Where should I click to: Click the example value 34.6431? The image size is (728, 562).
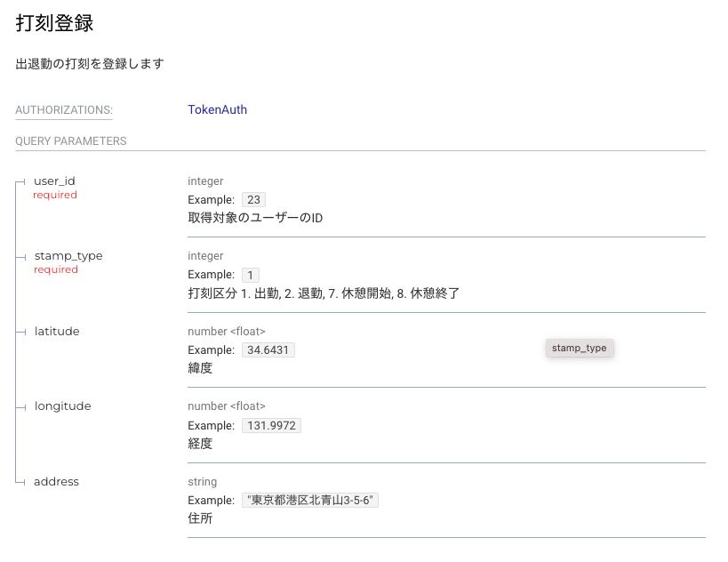point(268,349)
